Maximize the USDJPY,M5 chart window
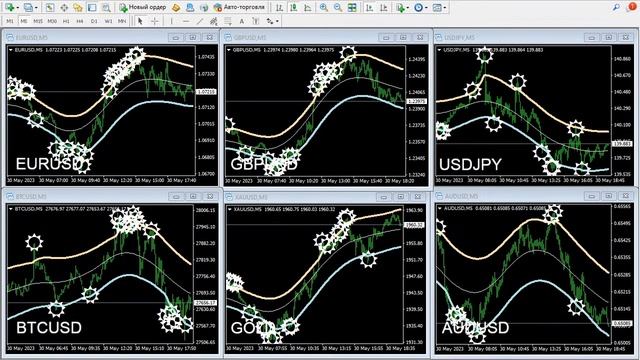640x360 pixels. tap(608, 38)
